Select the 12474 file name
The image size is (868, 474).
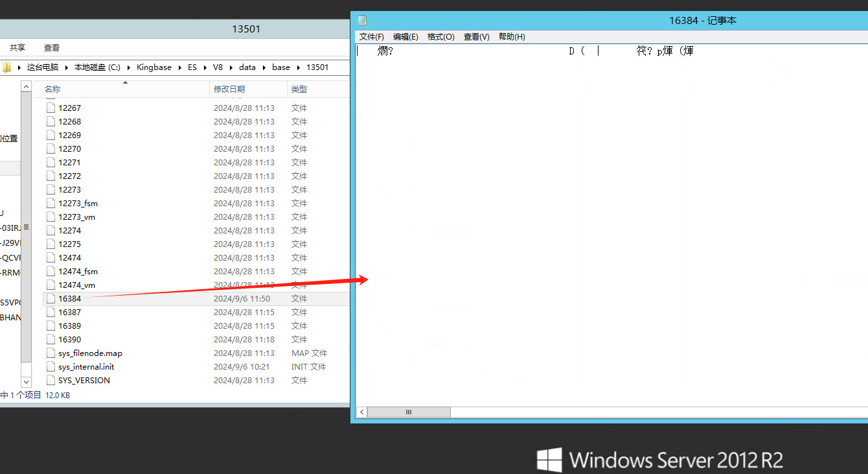pos(69,257)
